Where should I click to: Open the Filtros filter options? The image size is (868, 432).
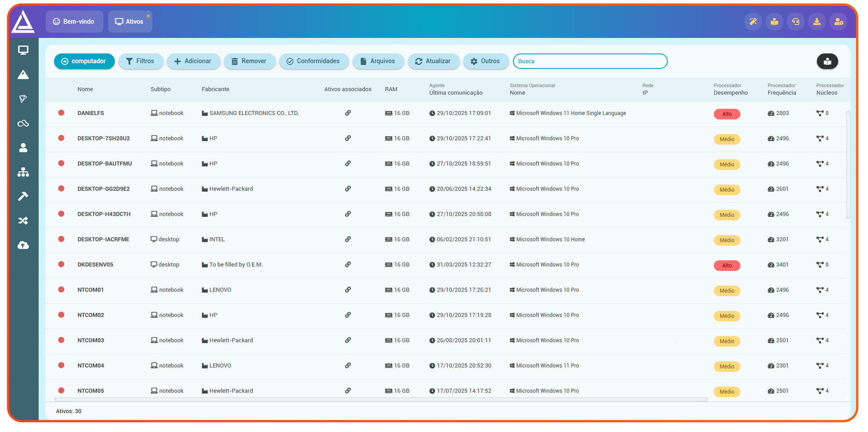[141, 61]
